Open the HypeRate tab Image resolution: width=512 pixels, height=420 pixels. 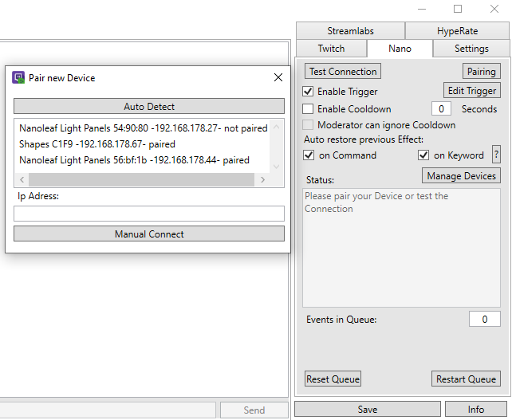[457, 31]
